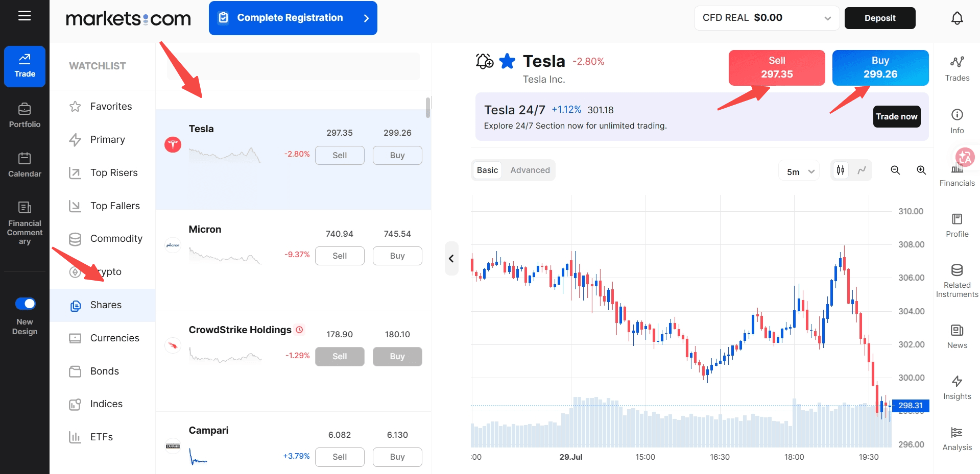Click the large Buy 299.26 button

880,67
